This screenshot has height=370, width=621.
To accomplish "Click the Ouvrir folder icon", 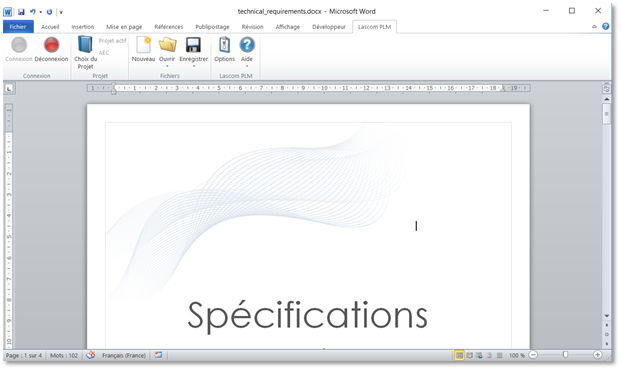I will [x=167, y=45].
